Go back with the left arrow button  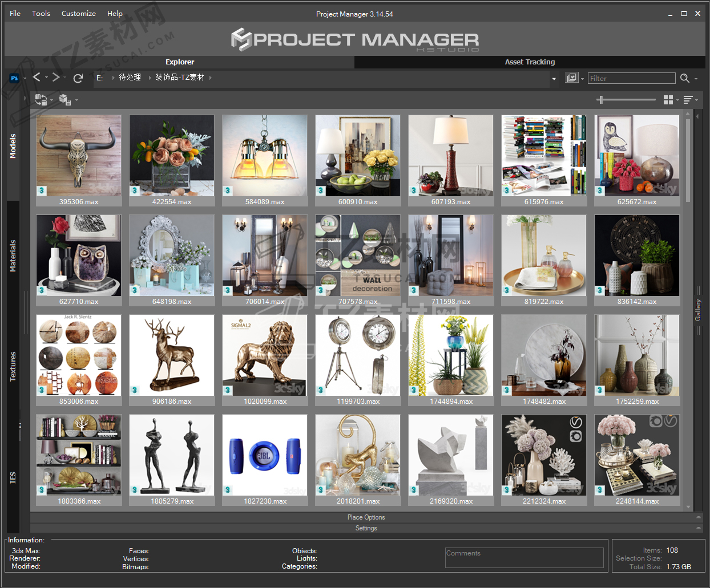(37, 77)
